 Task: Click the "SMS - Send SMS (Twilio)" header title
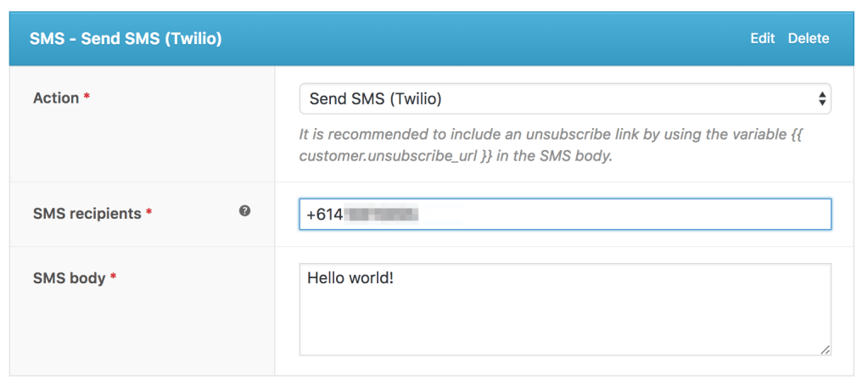click(x=126, y=39)
